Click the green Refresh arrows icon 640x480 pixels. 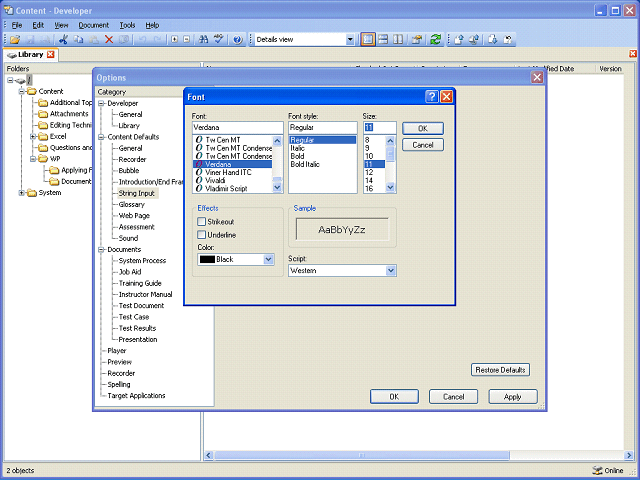(436, 39)
